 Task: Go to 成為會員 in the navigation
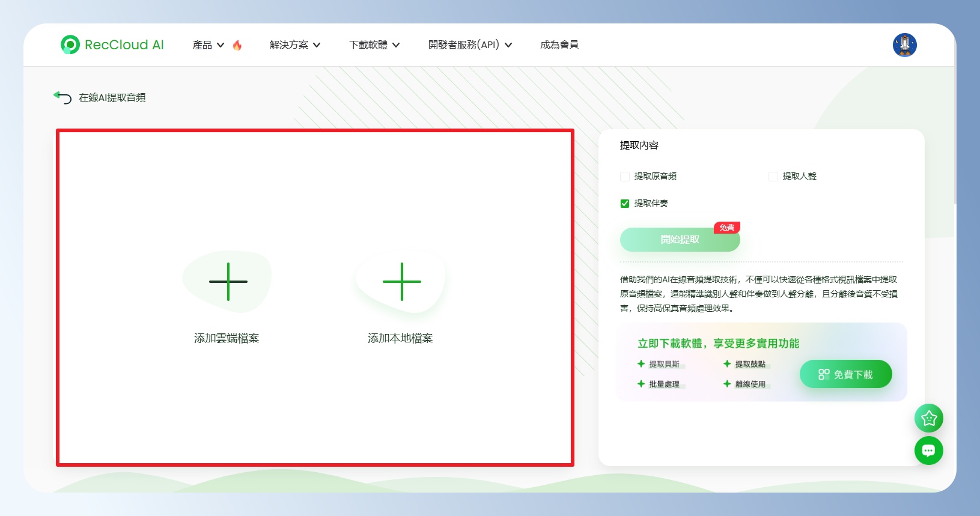tap(559, 45)
